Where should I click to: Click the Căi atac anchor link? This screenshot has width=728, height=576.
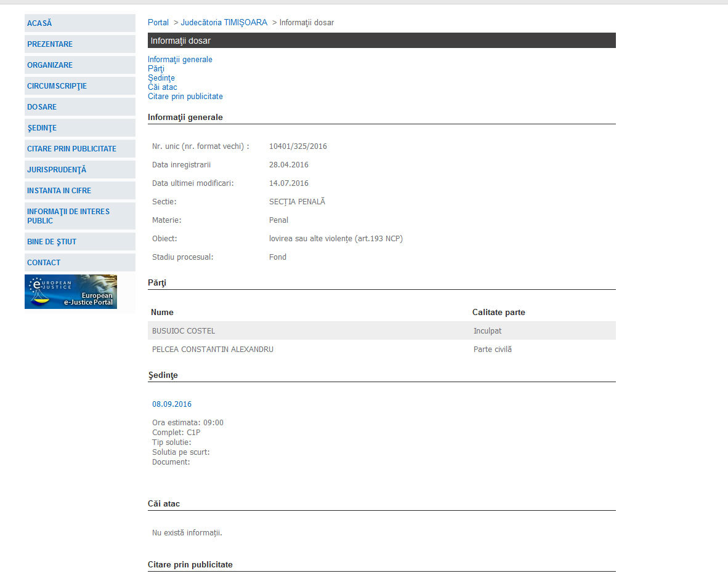click(163, 87)
